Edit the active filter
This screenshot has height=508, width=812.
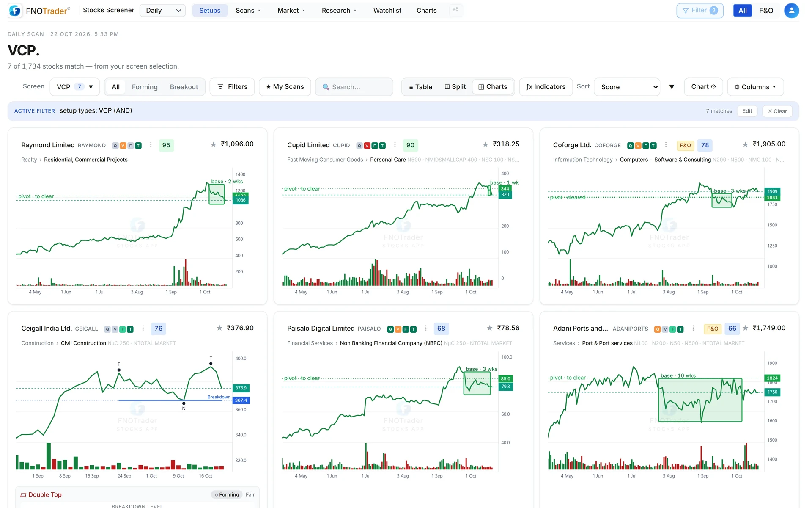tap(747, 111)
